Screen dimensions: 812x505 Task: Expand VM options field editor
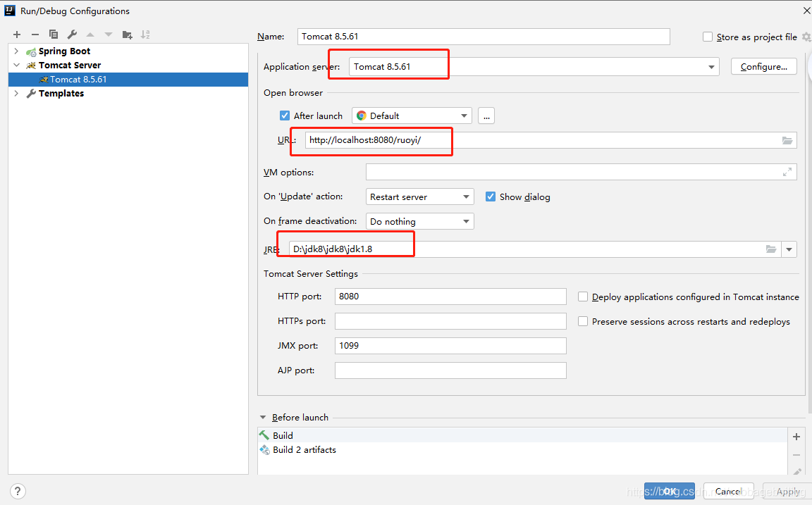pos(787,173)
